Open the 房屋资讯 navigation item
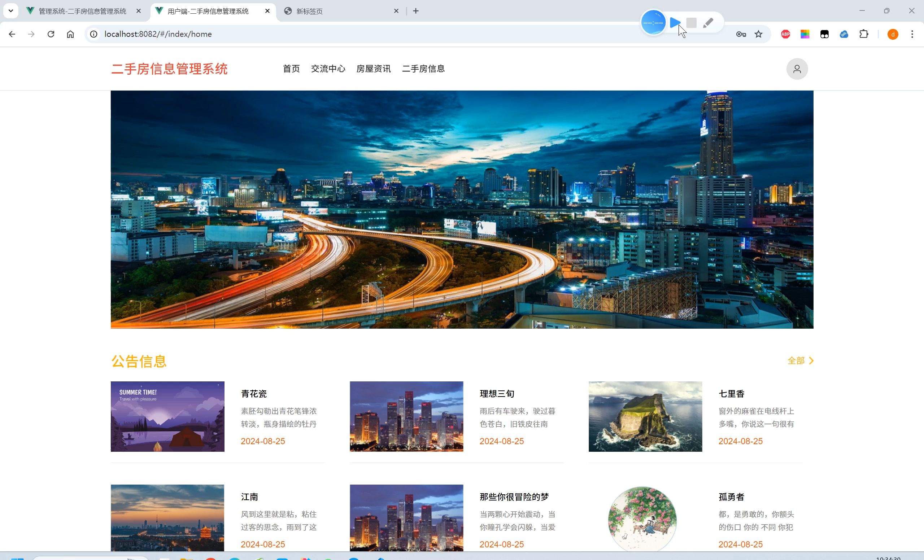The width and height of the screenshot is (924, 560). click(374, 69)
